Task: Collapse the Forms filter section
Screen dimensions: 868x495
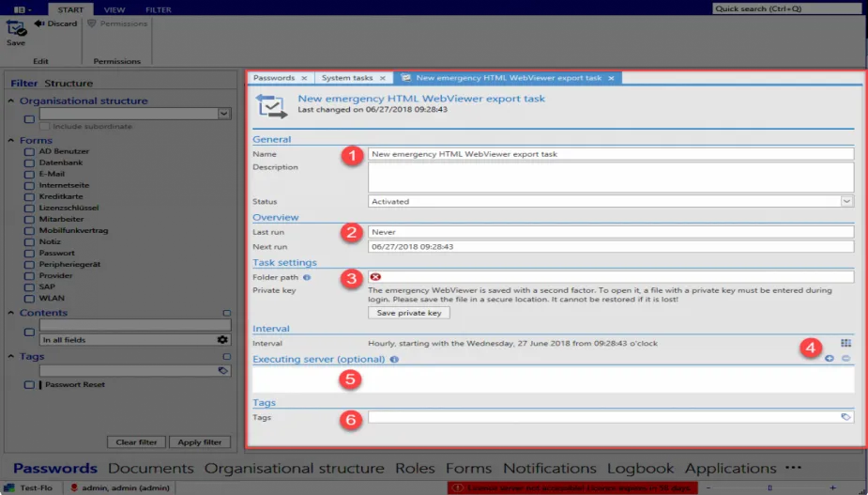Action: 10,140
